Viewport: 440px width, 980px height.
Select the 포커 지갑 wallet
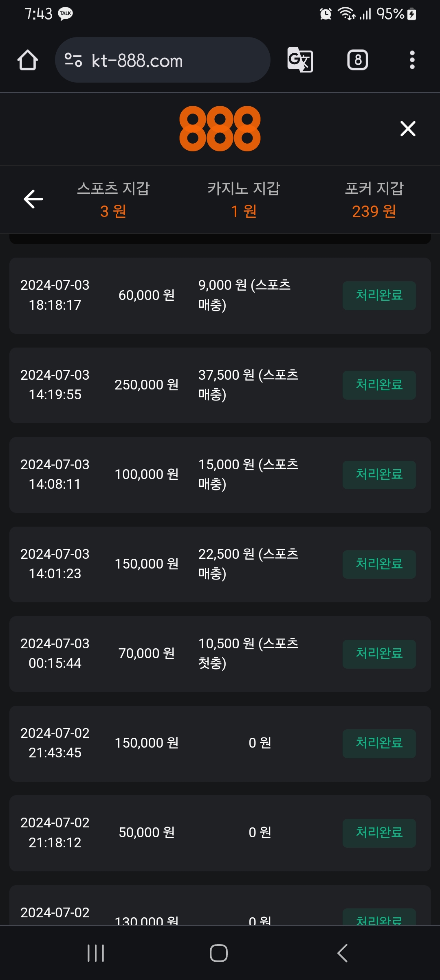pyautogui.click(x=374, y=199)
